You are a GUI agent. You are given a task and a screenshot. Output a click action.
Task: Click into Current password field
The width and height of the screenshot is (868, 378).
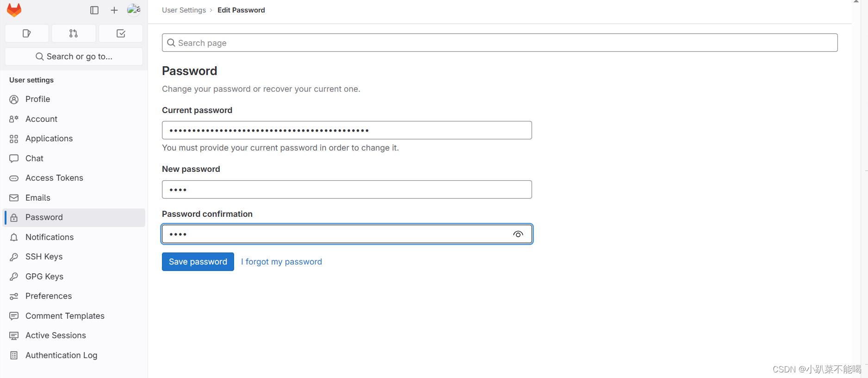(x=347, y=130)
